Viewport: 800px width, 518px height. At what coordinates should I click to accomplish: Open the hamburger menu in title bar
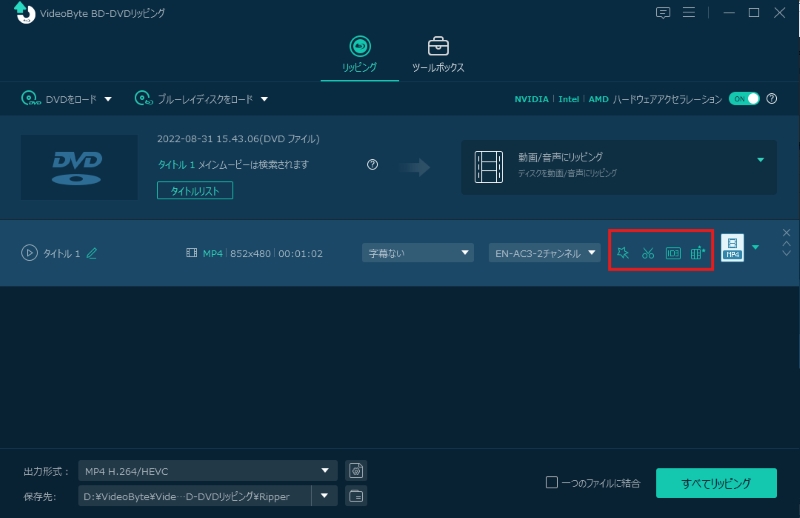[689, 12]
